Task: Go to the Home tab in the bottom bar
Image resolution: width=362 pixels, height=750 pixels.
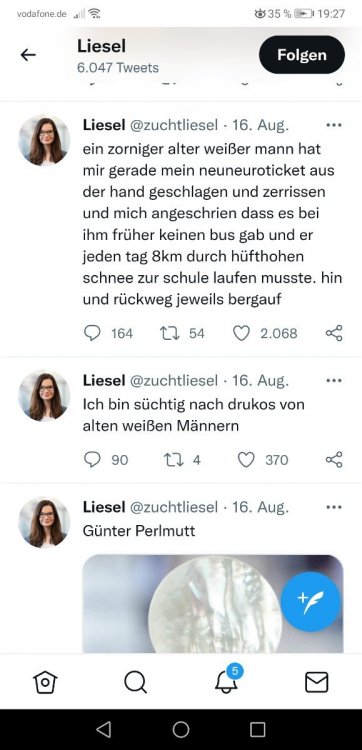Action: point(45,682)
